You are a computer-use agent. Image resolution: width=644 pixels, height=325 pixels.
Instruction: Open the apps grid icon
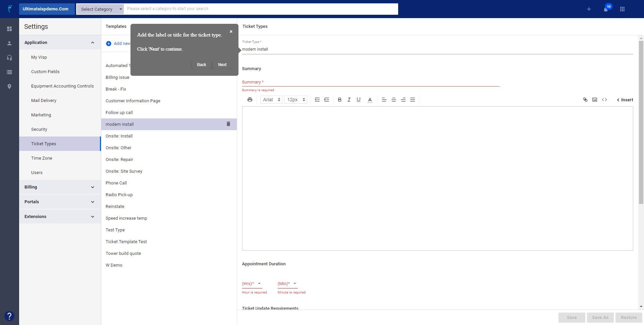(x=622, y=9)
